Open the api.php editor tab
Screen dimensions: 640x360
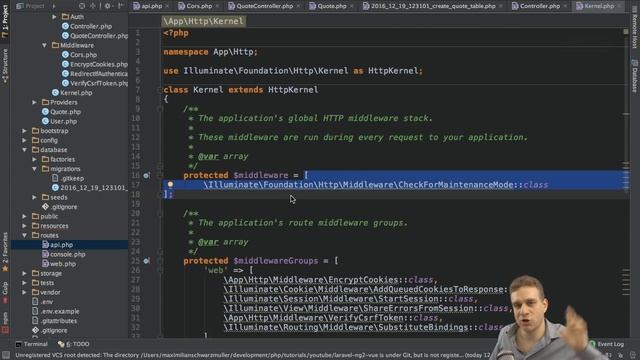(x=151, y=6)
